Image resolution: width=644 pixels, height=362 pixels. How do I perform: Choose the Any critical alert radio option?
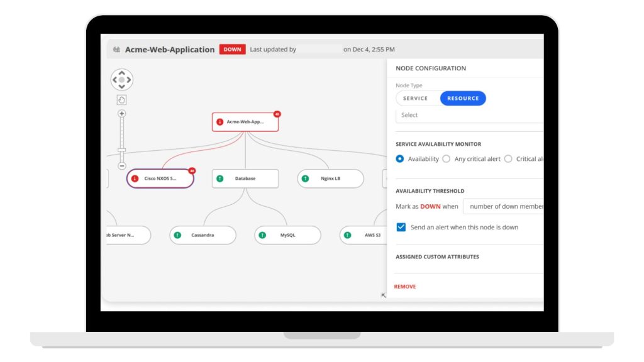coord(447,159)
